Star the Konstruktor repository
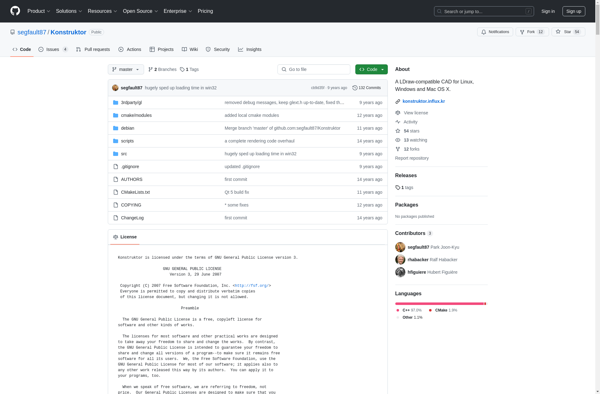Image resolution: width=600 pixels, height=394 pixels. coord(568,32)
